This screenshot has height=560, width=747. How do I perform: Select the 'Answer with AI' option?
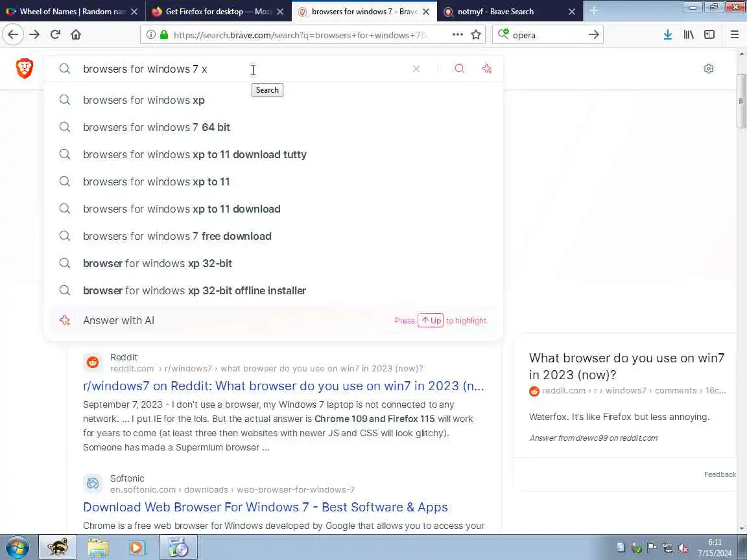click(x=274, y=320)
